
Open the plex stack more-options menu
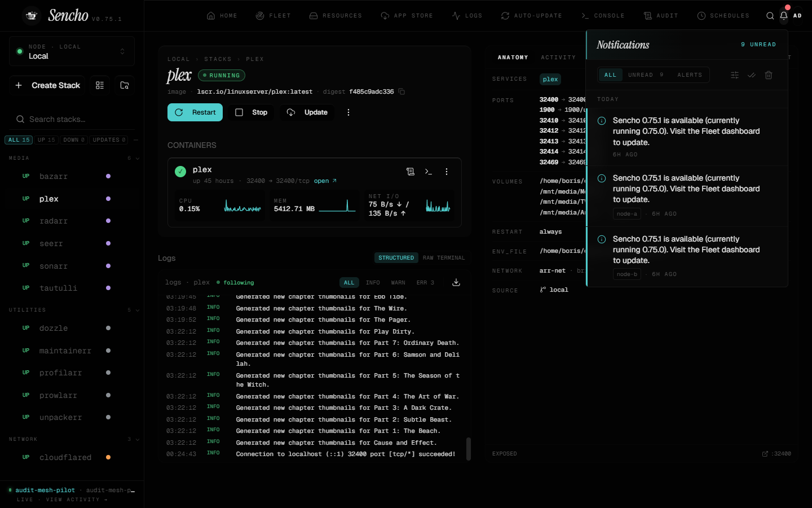[348, 112]
